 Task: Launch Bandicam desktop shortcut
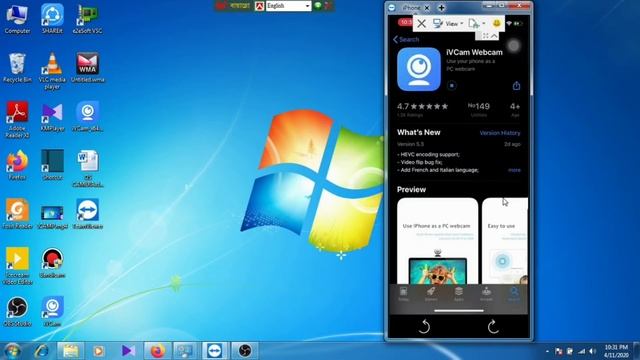pyautogui.click(x=52, y=262)
